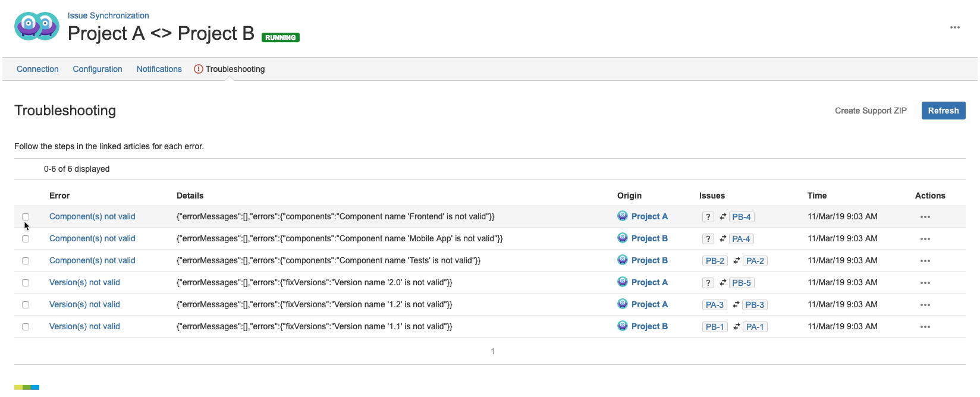This screenshot has height=397, width=980.
Task: Switch to the Configuration tab
Action: pyautogui.click(x=98, y=69)
